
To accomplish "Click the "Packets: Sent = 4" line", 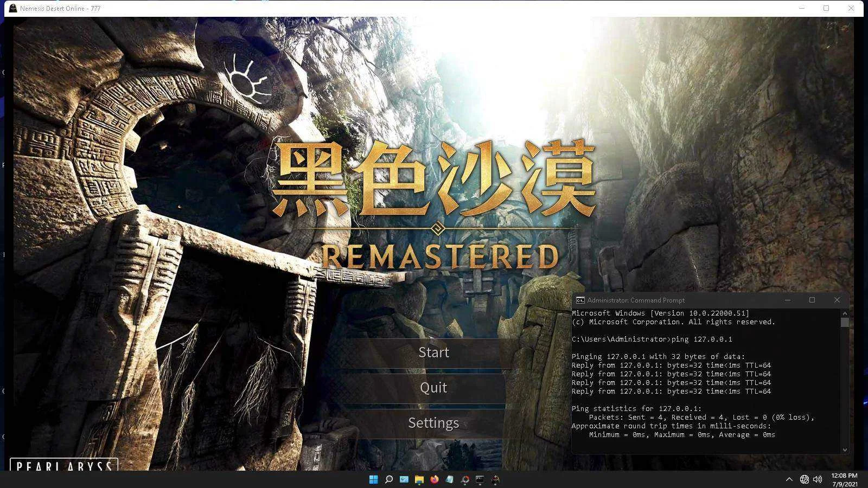I will [x=701, y=418].
